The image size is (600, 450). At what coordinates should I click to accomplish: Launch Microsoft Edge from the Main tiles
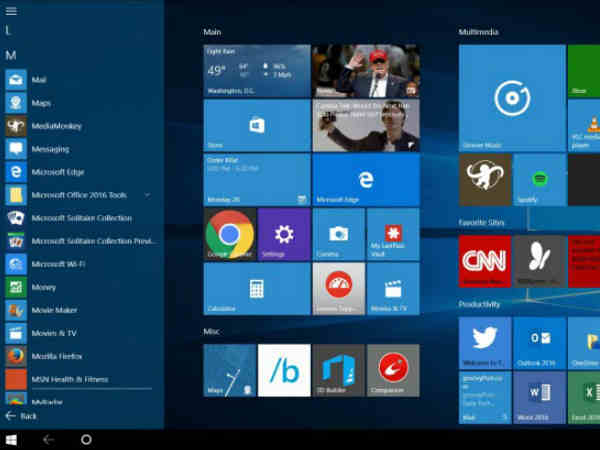point(366,180)
